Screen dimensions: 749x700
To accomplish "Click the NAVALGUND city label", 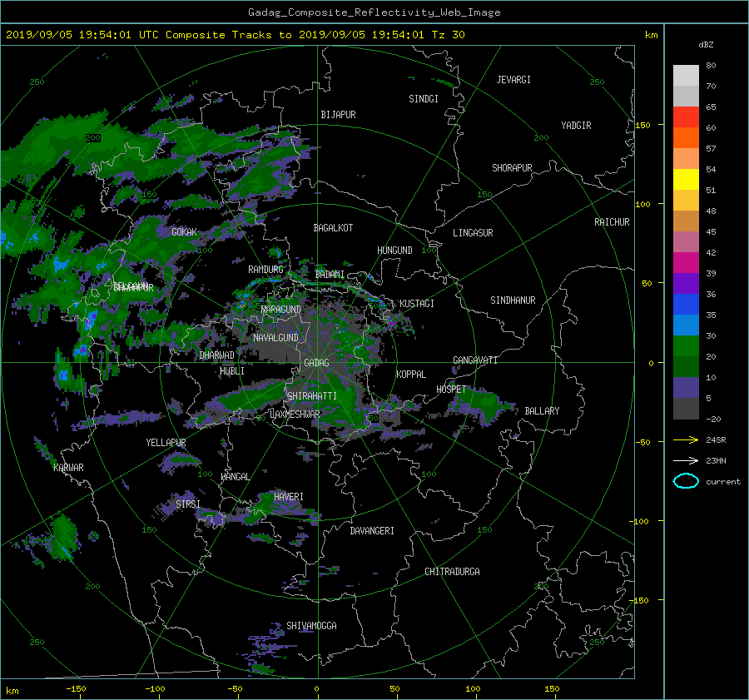I will [x=275, y=338].
